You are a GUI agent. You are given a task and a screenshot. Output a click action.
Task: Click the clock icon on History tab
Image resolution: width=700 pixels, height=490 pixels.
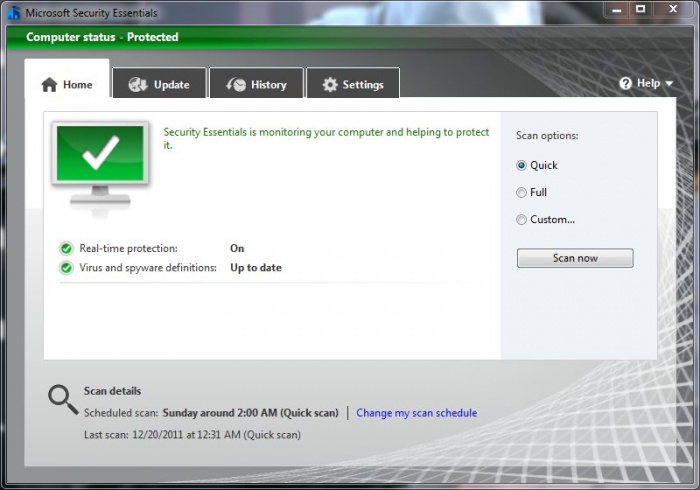click(x=236, y=84)
